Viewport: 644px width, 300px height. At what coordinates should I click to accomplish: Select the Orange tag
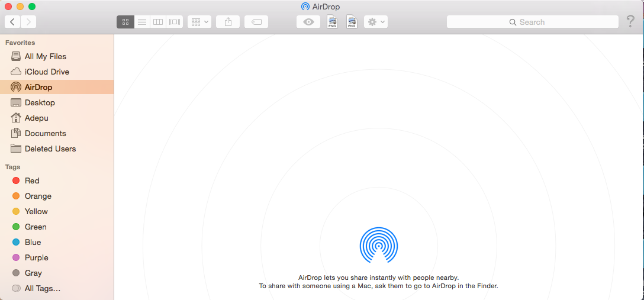pyautogui.click(x=57, y=196)
